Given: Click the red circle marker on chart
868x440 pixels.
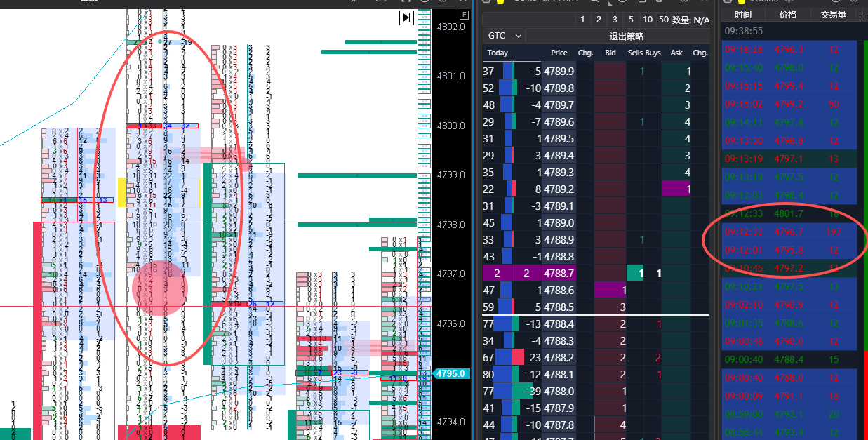Looking at the screenshot, I should (x=160, y=287).
